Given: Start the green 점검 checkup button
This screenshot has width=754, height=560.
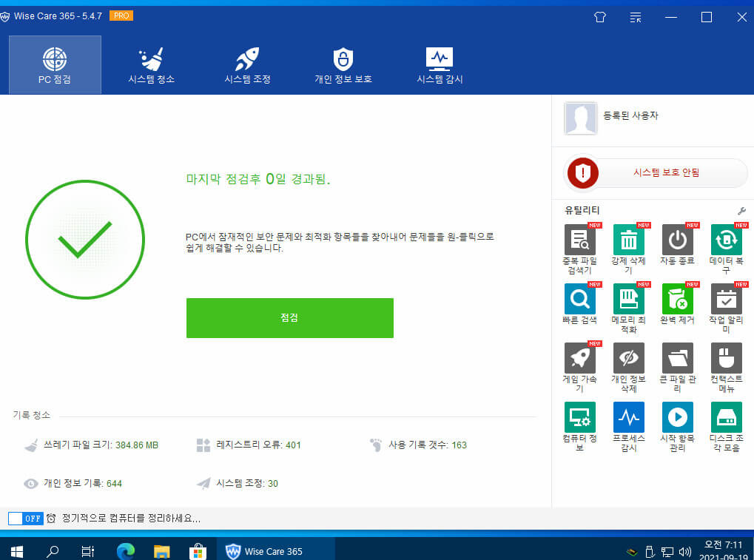Looking at the screenshot, I should pos(290,318).
